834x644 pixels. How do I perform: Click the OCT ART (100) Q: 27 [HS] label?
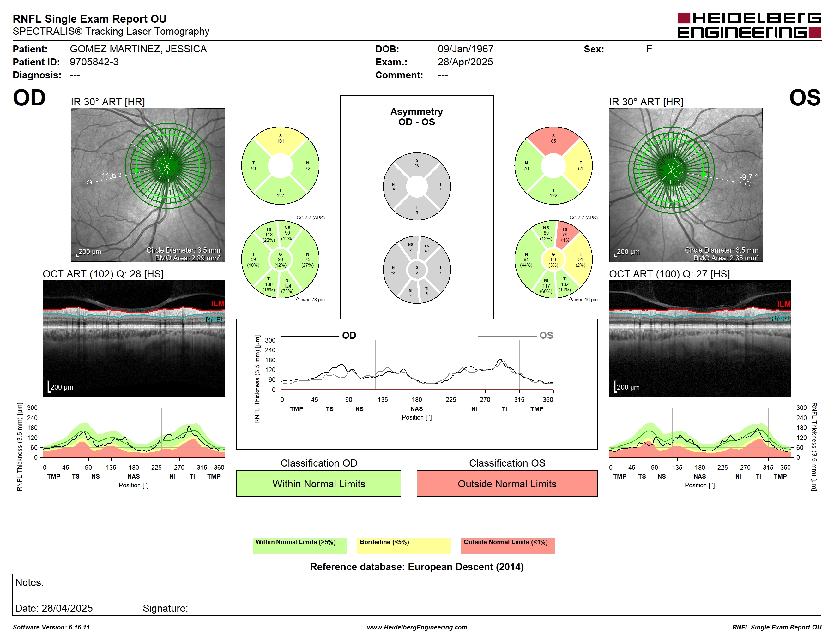click(x=669, y=274)
